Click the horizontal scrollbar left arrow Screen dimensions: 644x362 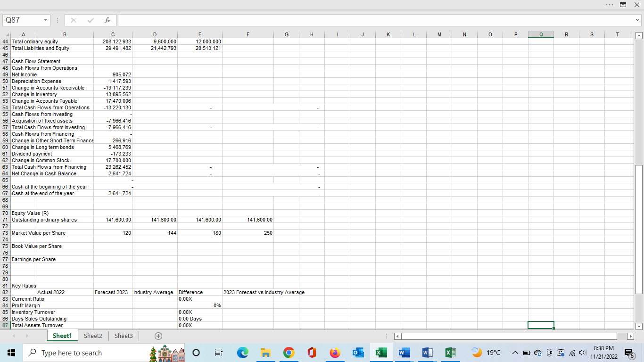(396, 336)
